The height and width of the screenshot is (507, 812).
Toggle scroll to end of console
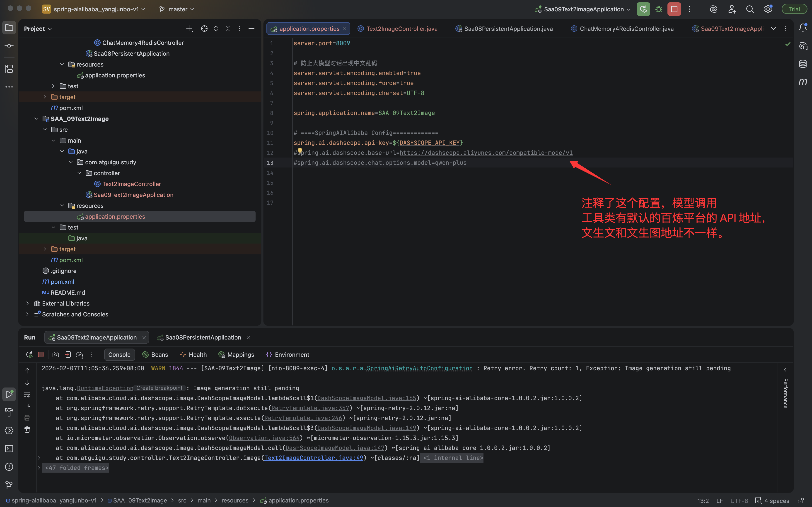pyautogui.click(x=27, y=406)
